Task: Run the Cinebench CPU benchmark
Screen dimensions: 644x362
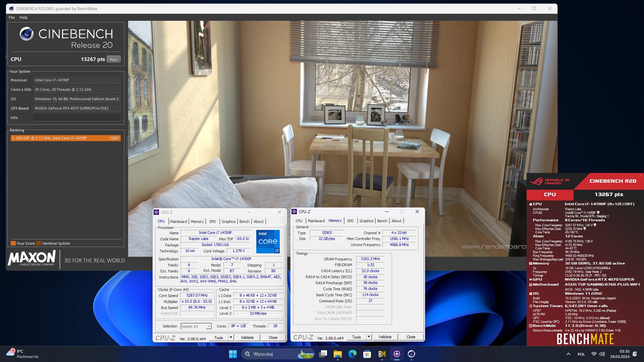Action: (x=114, y=59)
